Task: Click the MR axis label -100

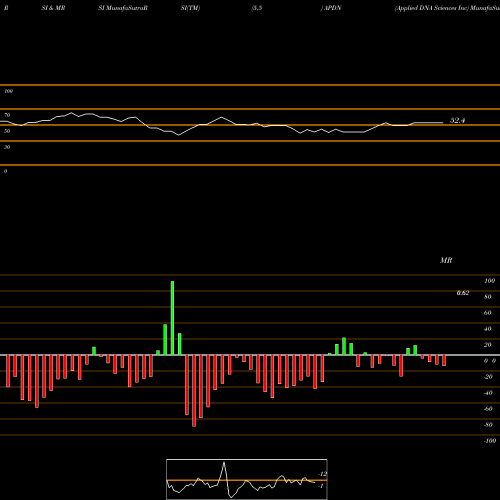Action: (x=490, y=441)
